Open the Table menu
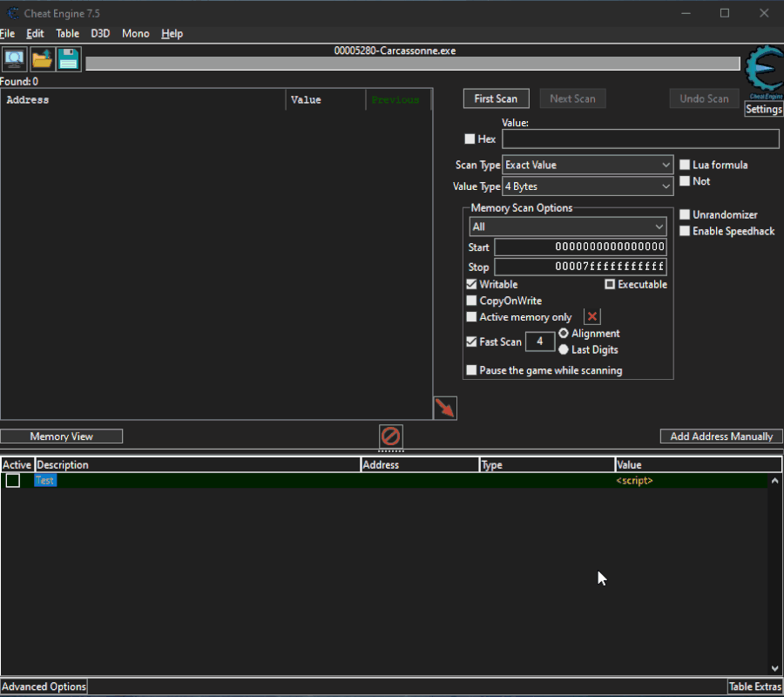This screenshot has height=697, width=784. point(67,33)
